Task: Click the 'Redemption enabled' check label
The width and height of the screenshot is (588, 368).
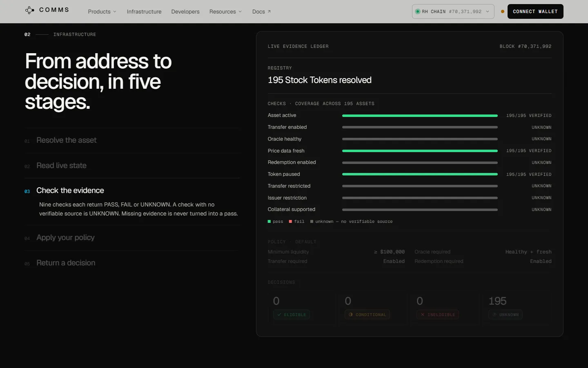Action: click(292, 162)
